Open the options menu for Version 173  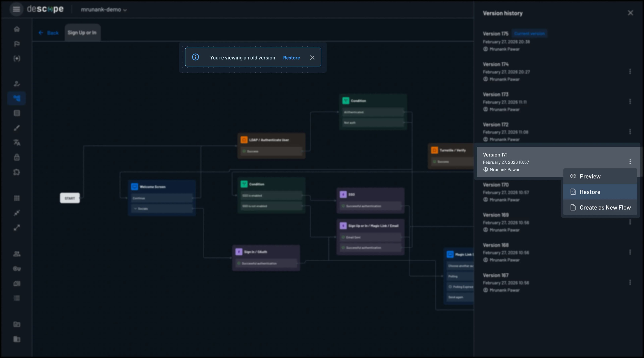point(630,101)
